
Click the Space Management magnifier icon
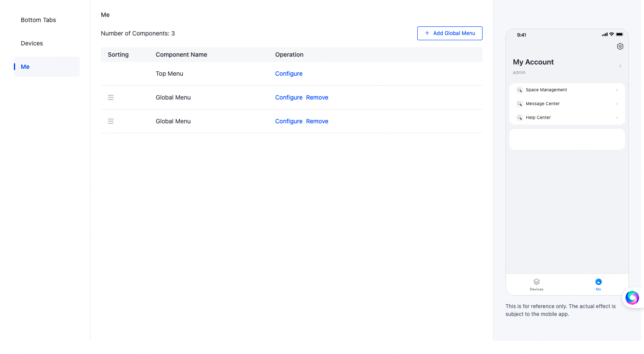[519, 90]
